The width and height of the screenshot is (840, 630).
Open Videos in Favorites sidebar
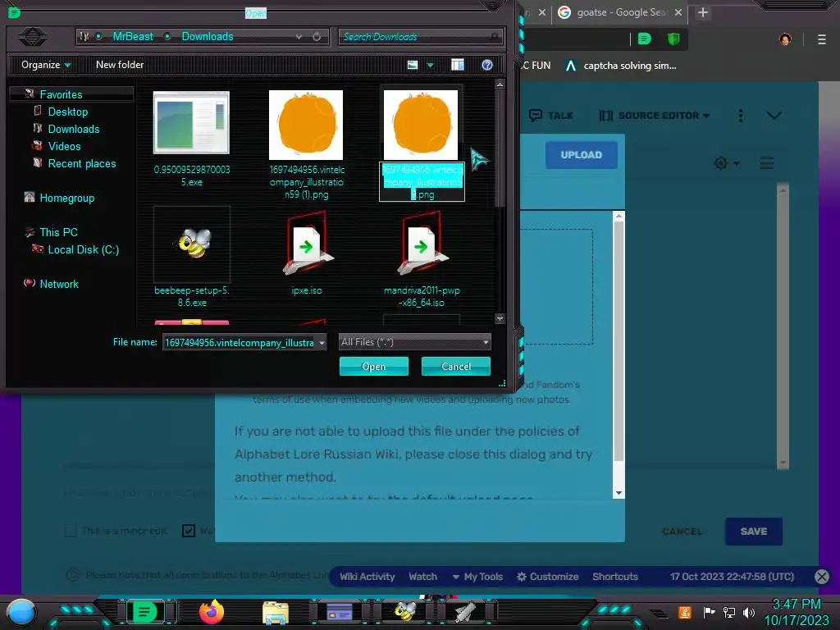pyautogui.click(x=64, y=146)
